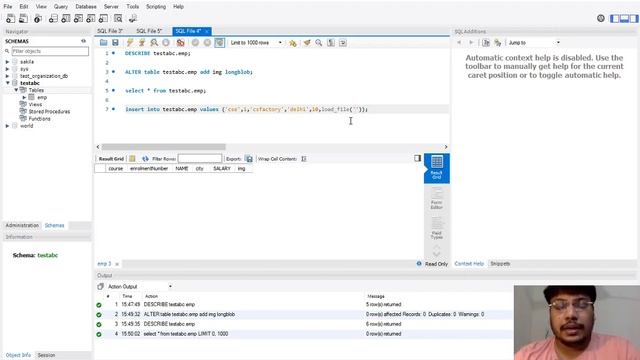Click the reconnect to DBMS icon
Screen dimensions: 640x360
(x=133, y=18)
